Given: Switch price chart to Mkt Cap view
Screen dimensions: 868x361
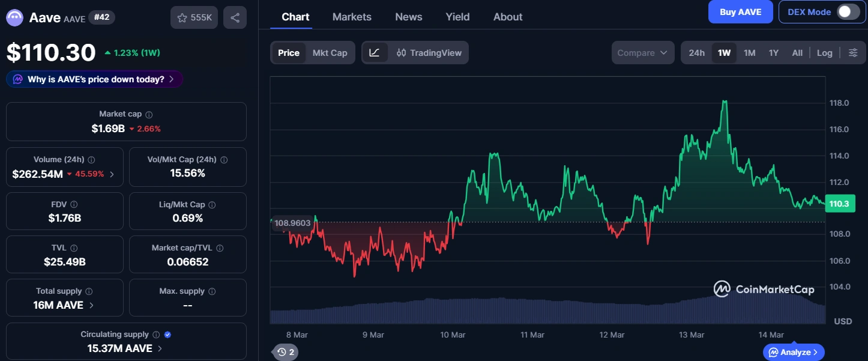Looking at the screenshot, I should (330, 52).
